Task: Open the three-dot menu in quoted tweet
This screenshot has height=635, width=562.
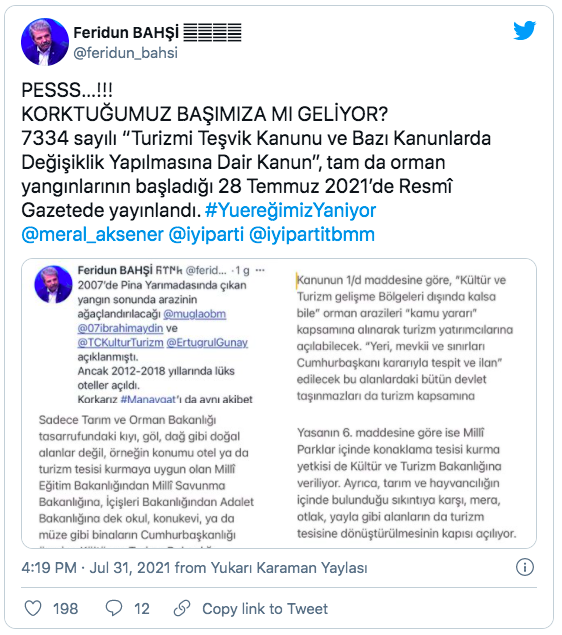Action: pyautogui.click(x=260, y=270)
